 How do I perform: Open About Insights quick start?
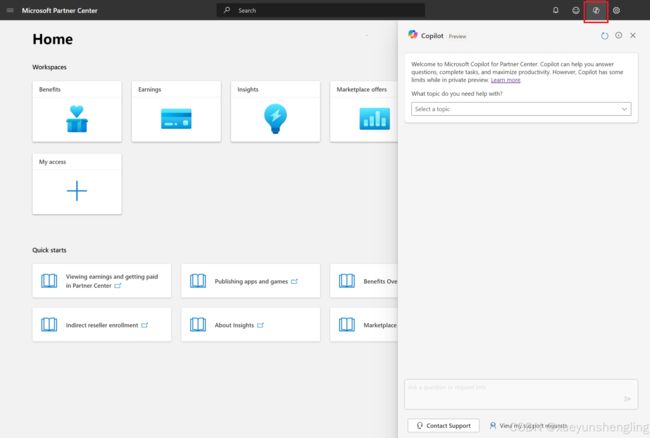click(x=234, y=325)
